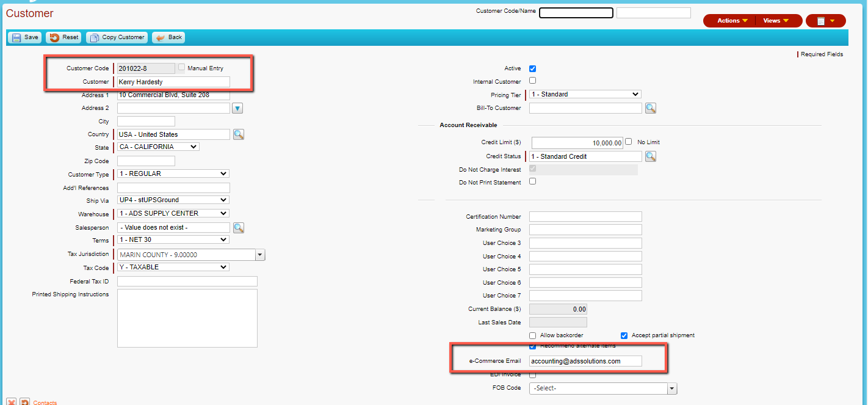Click the Zip Code field

point(146,161)
